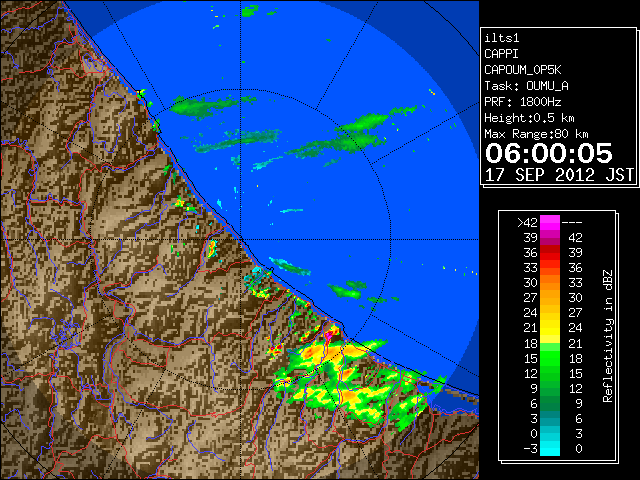The height and width of the screenshot is (480, 640).
Task: Click the magenta high-reflectivity echo core over land
Action: (x=329, y=336)
